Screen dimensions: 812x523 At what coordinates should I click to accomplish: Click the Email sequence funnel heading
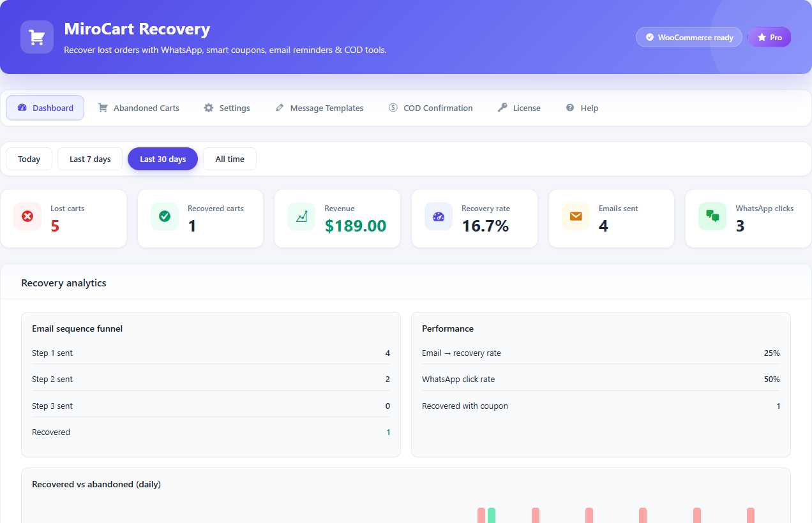click(77, 328)
